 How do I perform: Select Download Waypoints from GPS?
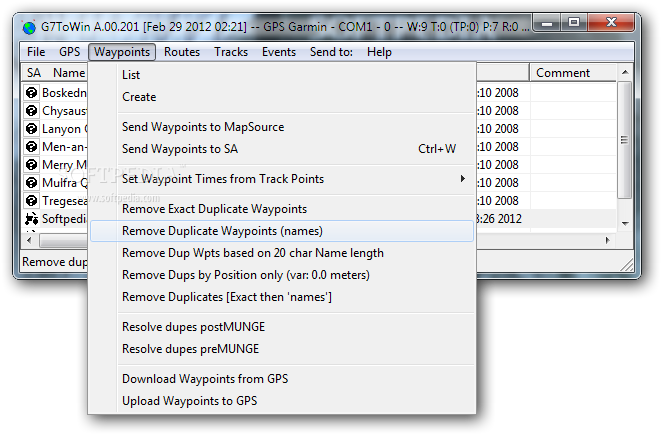click(x=282, y=379)
